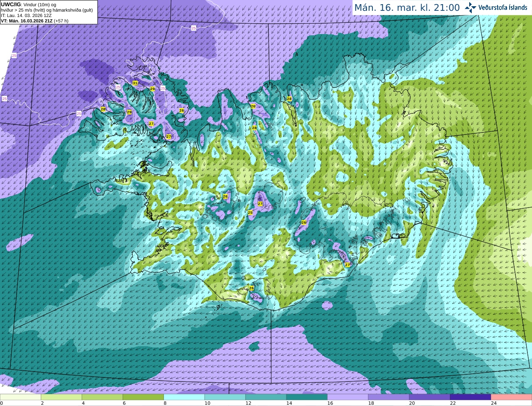
Task: Click the Veðurstofa Íslands logo emblem
Action: 470,7
